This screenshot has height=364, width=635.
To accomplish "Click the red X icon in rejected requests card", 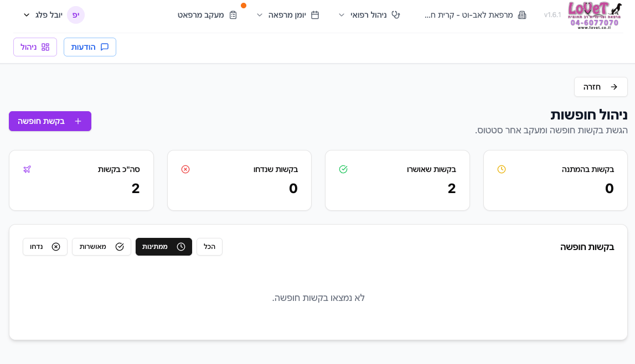I will 185,169.
